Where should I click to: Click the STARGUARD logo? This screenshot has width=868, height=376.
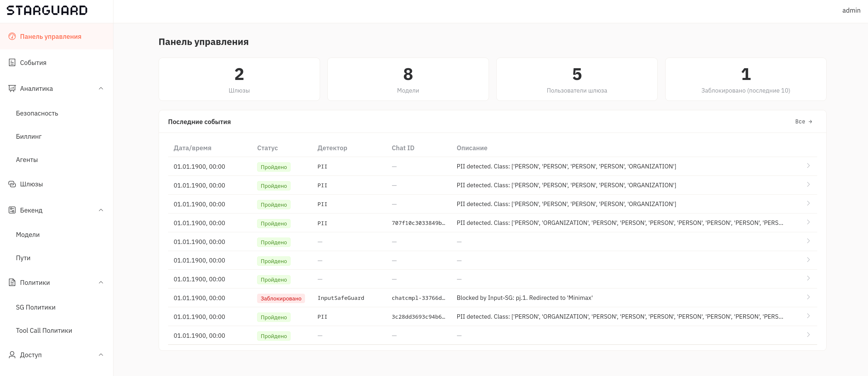(47, 11)
